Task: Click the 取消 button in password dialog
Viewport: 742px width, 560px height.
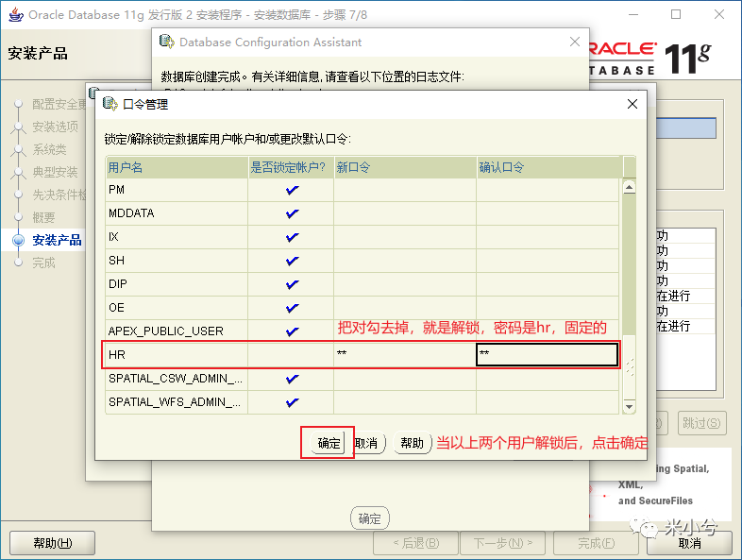Action: coord(368,444)
